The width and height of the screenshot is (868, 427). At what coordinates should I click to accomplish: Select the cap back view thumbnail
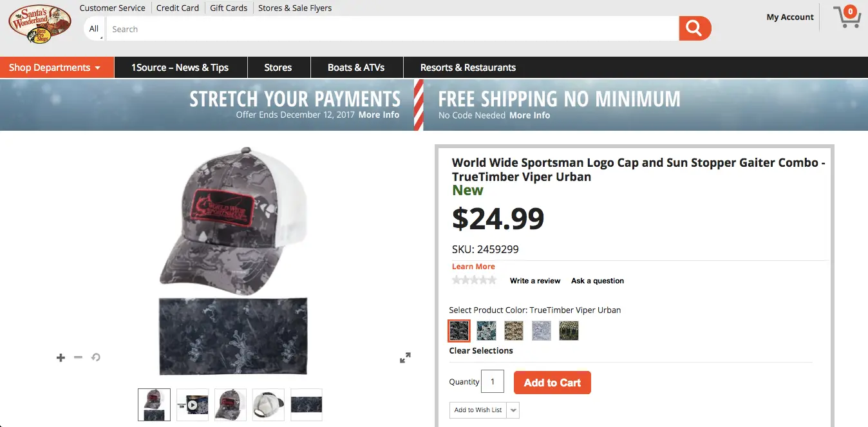pyautogui.click(x=269, y=404)
